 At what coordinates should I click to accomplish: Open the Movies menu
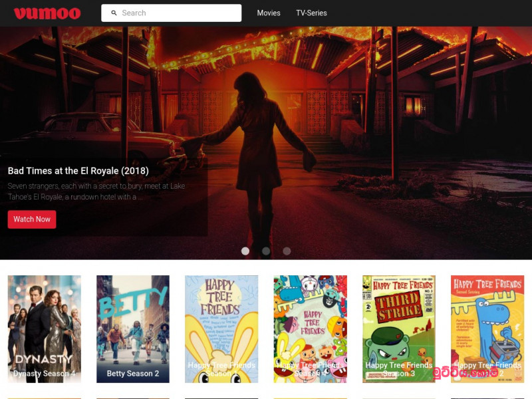[269, 13]
